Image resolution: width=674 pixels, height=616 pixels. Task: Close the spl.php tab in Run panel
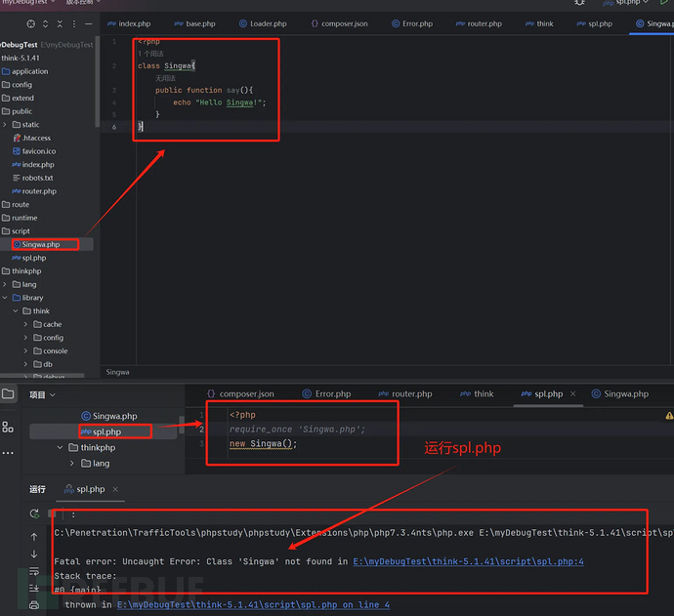113,489
